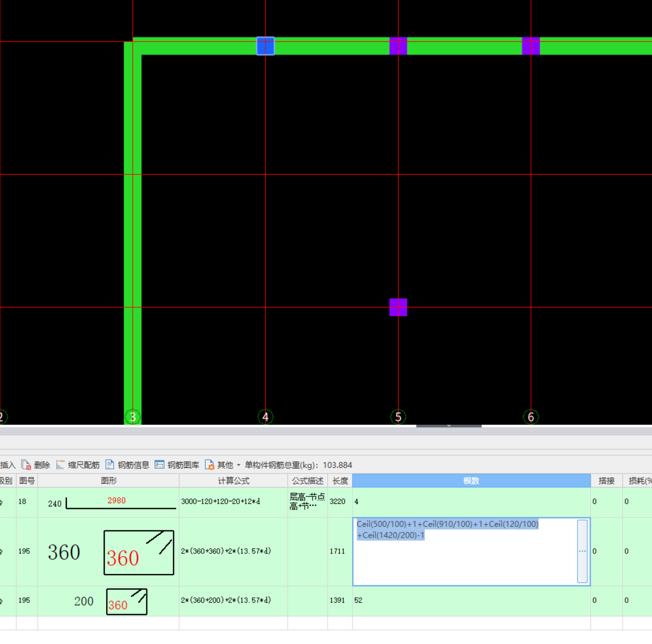This screenshot has width=652, height=644.
Task: Click the 200 by 360 stirrup shape thumbnail
Action: [x=127, y=602]
